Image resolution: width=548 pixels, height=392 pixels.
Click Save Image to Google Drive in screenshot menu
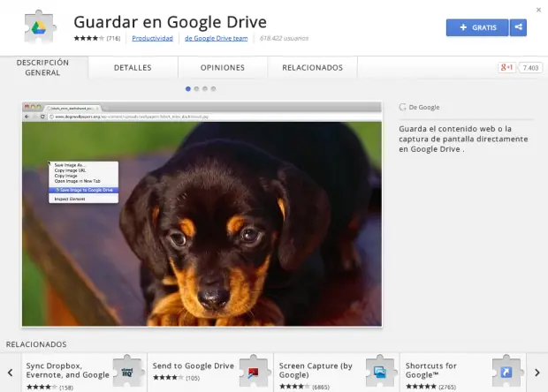84,190
